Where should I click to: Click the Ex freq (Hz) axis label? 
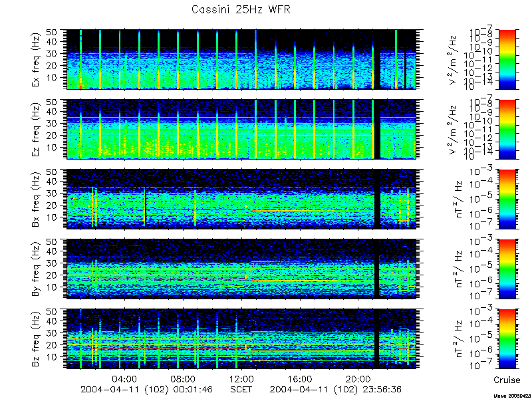coord(36,60)
